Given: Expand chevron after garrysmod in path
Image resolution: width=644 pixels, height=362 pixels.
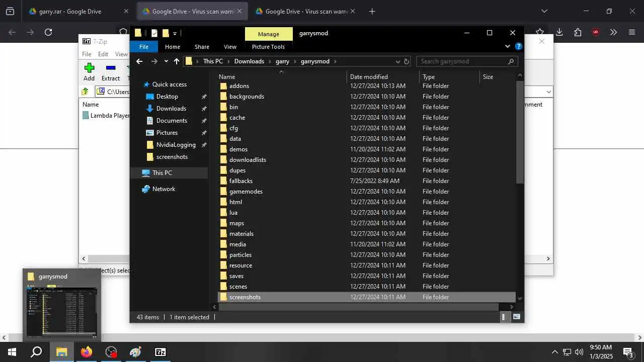Looking at the screenshot, I should [335, 61].
